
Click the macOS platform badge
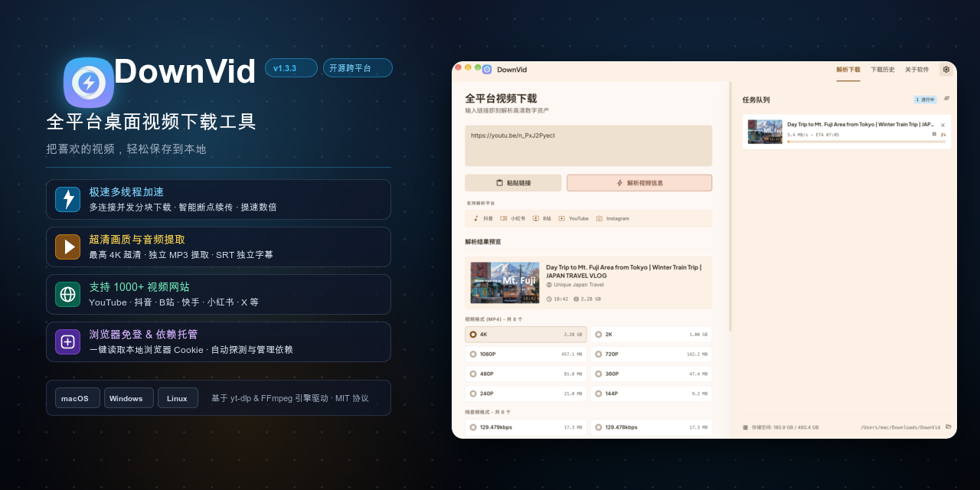(77, 398)
